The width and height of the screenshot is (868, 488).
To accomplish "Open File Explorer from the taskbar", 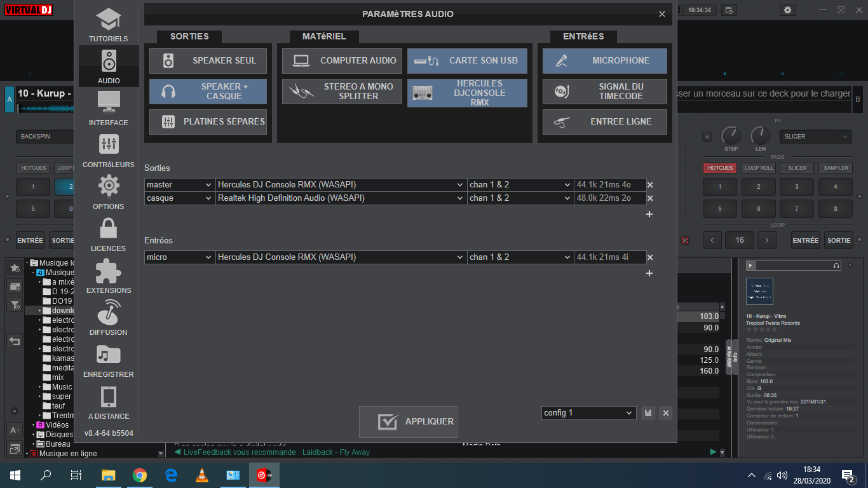I will pyautogui.click(x=109, y=475).
